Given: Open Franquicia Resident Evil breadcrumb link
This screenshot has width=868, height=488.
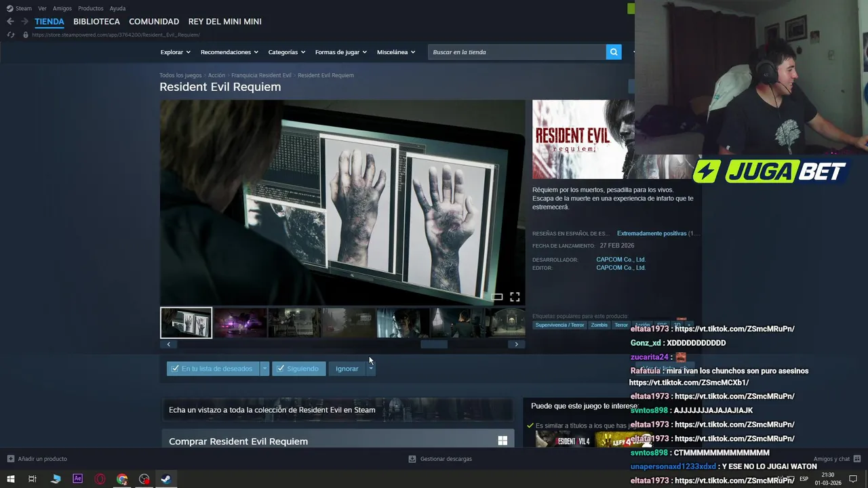Looking at the screenshot, I should pyautogui.click(x=261, y=75).
